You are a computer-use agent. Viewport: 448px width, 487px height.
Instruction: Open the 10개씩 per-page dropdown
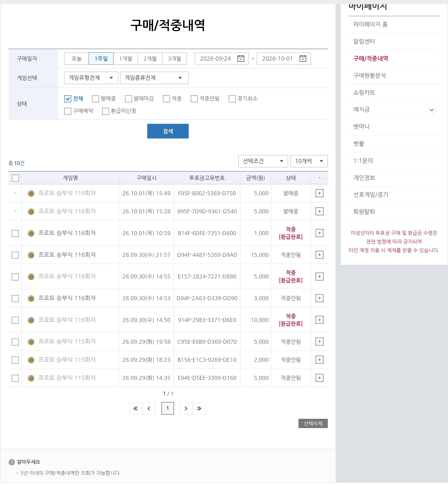309,161
